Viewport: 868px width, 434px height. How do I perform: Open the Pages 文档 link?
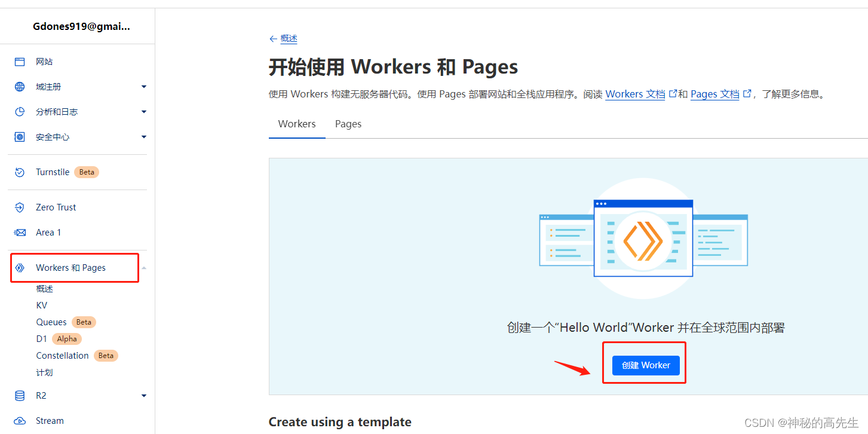click(715, 94)
